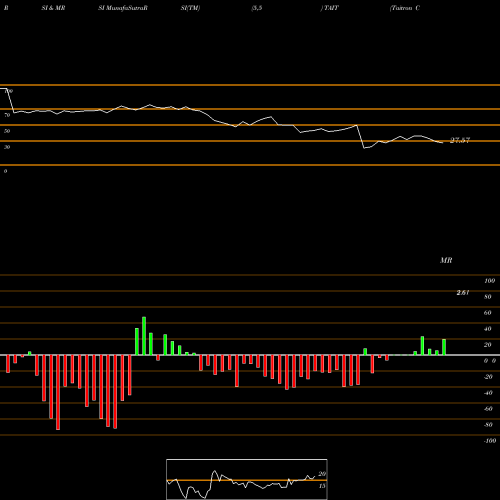
Task: Click the -20 label on MR axis
Action: click(488, 377)
